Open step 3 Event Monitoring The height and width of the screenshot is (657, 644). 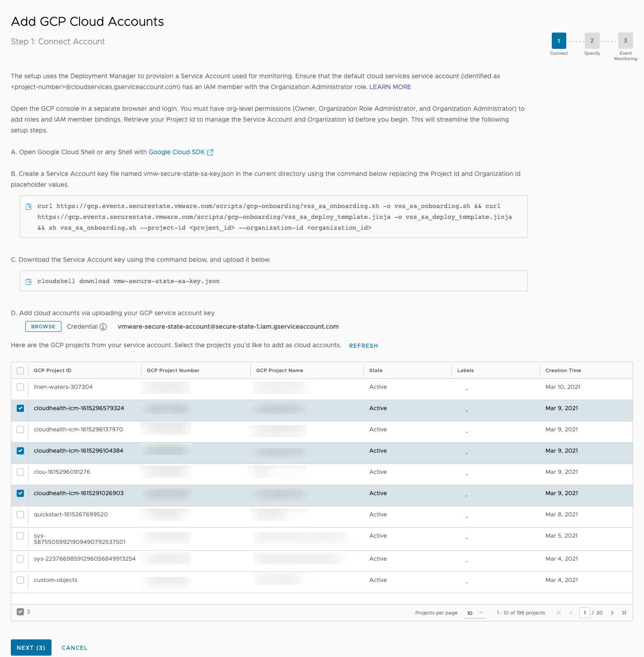(x=625, y=40)
